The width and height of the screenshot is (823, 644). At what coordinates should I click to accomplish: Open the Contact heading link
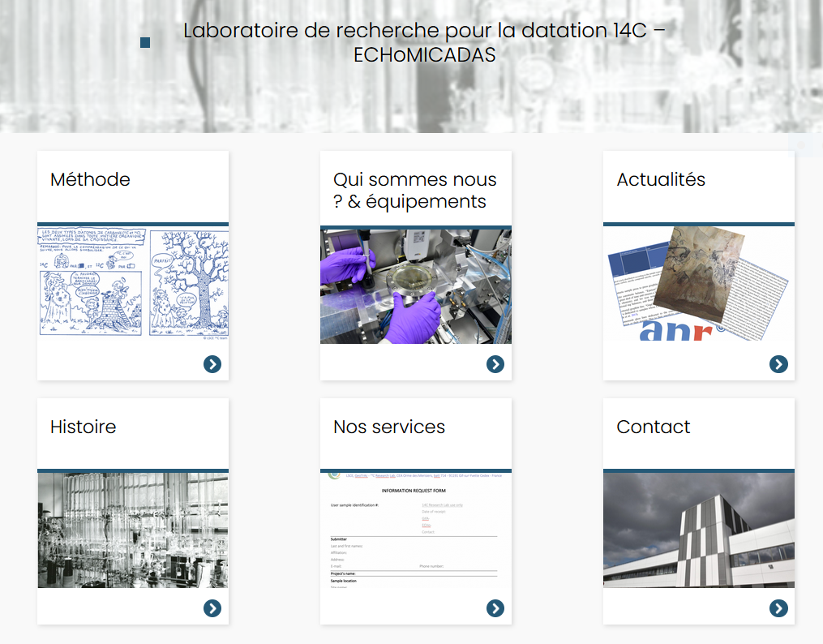[x=653, y=427]
